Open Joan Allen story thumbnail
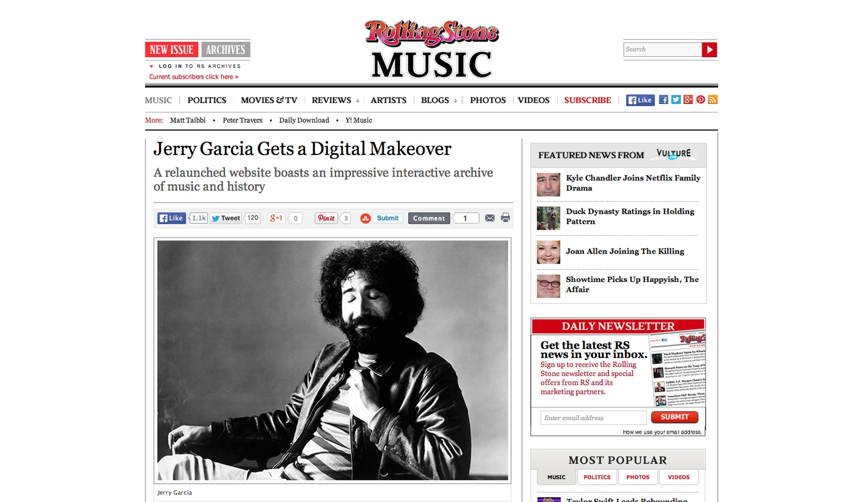Screen dimensions: 868x502 (x=549, y=252)
